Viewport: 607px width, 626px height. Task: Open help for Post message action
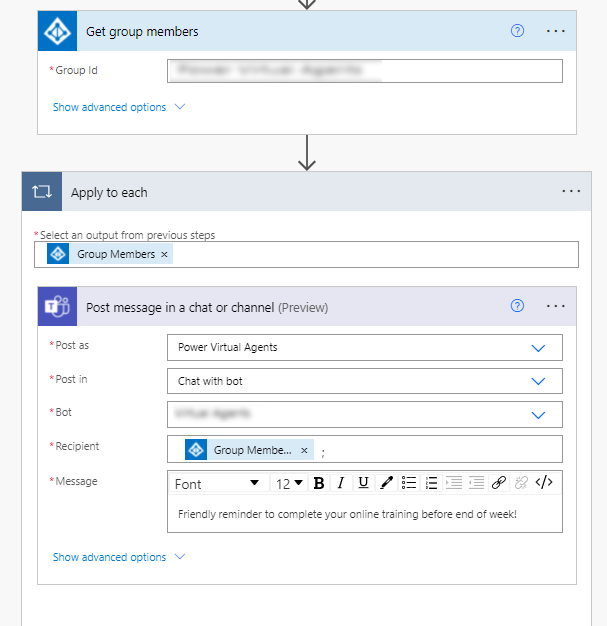pyautogui.click(x=517, y=306)
